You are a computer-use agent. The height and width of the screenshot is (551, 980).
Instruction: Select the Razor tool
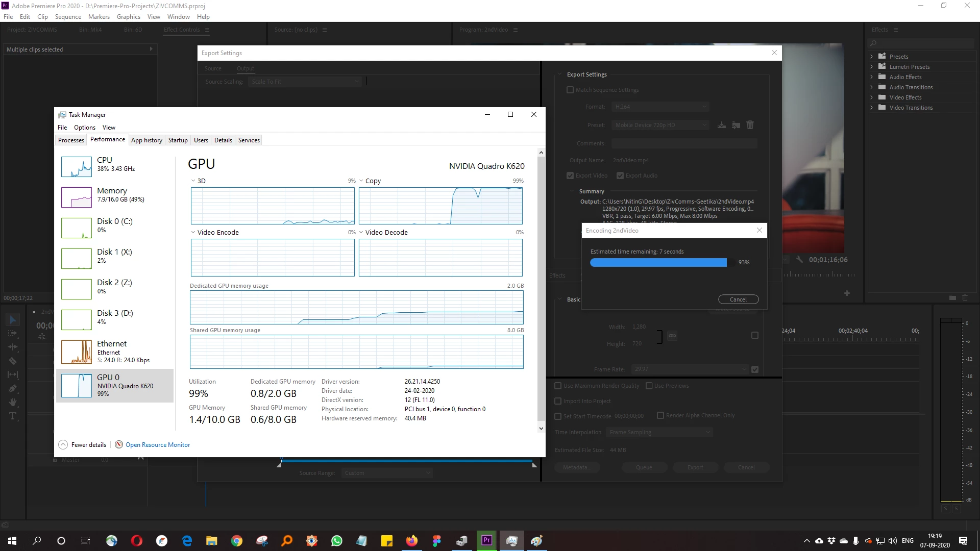tap(13, 361)
